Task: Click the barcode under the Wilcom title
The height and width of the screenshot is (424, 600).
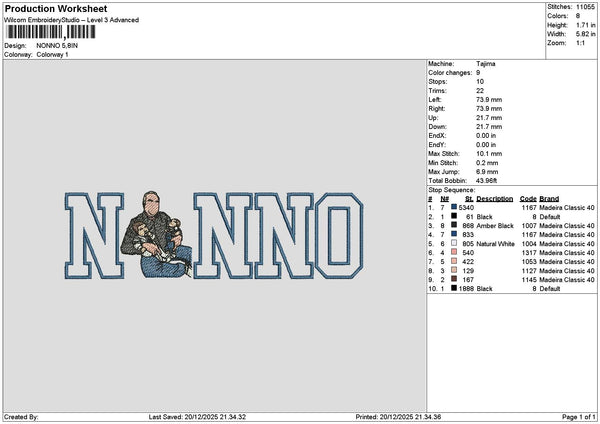Action: pyautogui.click(x=51, y=32)
